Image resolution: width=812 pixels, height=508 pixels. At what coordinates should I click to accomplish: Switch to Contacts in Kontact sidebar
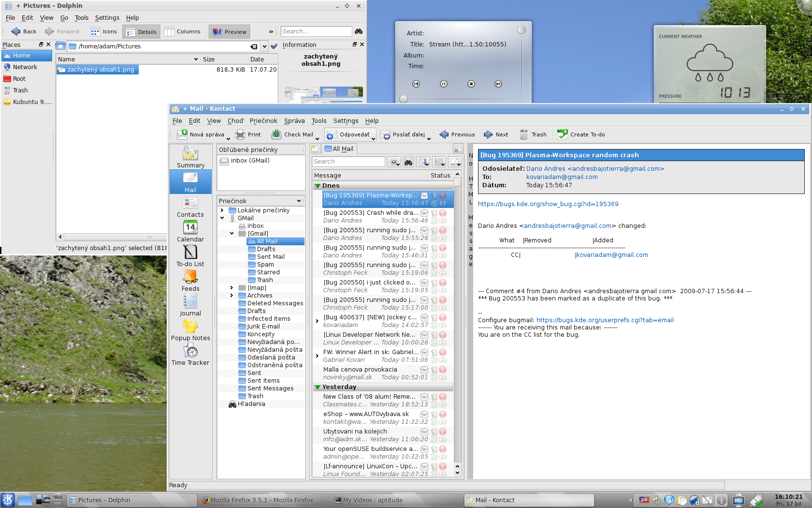point(190,207)
